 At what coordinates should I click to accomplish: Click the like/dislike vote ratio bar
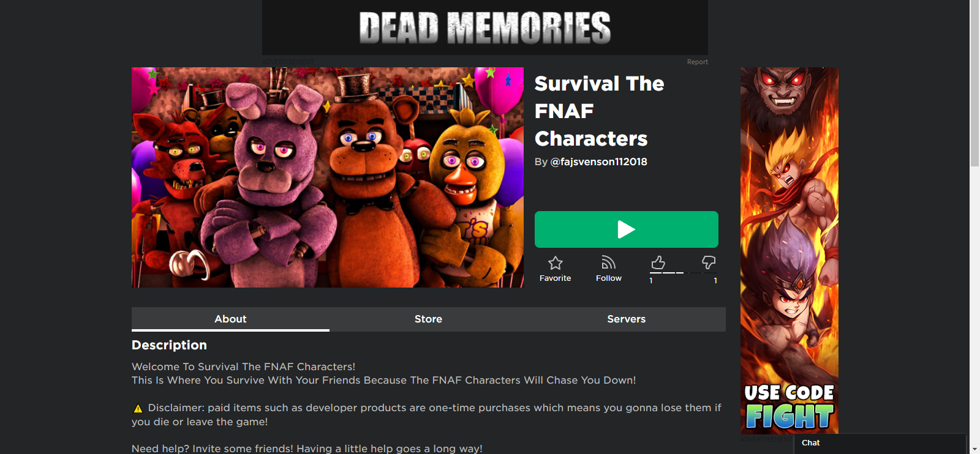[684, 273]
